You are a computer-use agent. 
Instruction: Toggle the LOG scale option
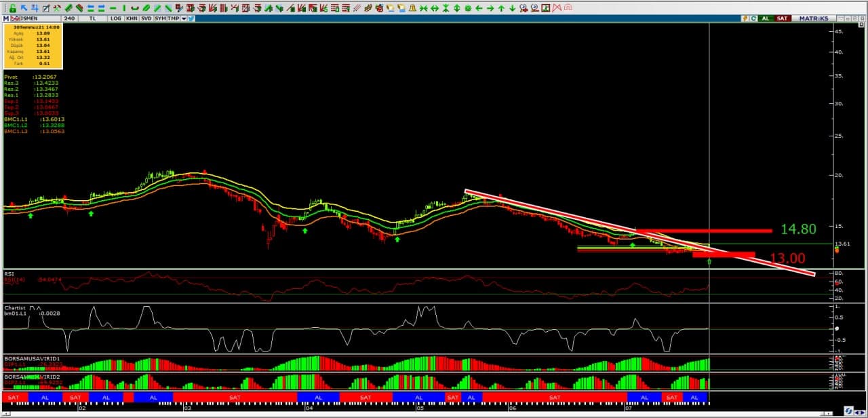tap(116, 18)
